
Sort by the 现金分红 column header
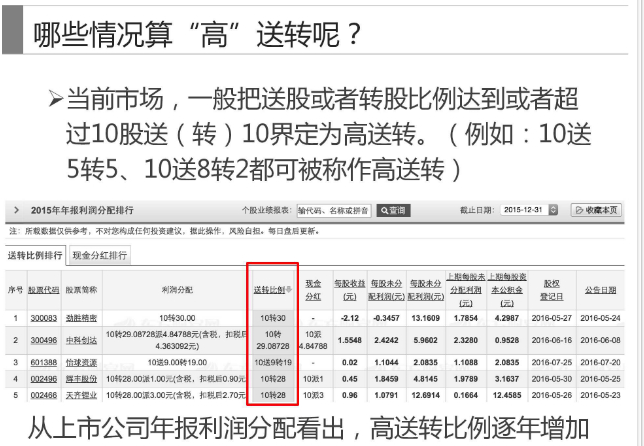pos(313,290)
